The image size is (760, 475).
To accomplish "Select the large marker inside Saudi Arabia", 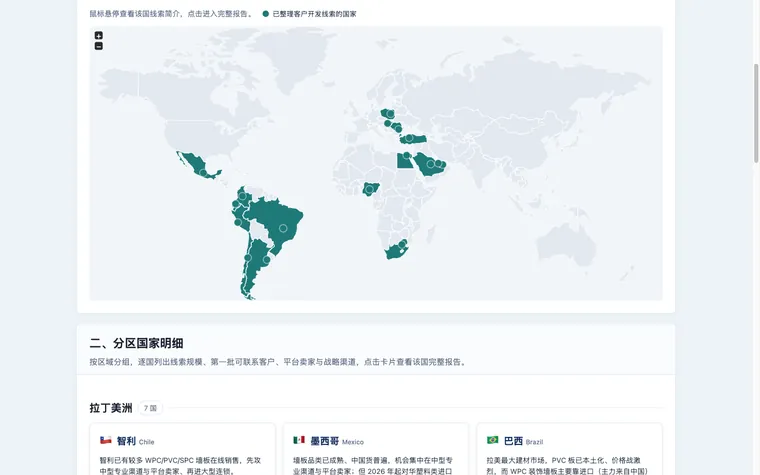I will click(430, 164).
